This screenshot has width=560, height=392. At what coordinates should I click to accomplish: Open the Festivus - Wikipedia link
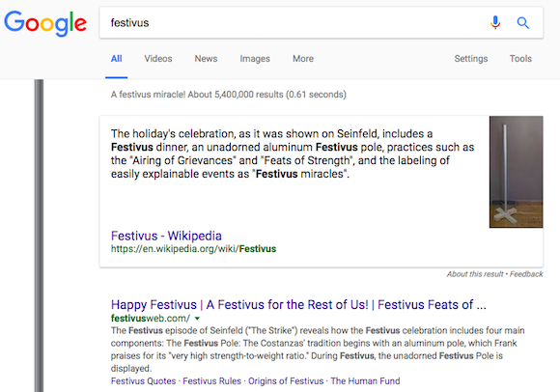click(166, 236)
